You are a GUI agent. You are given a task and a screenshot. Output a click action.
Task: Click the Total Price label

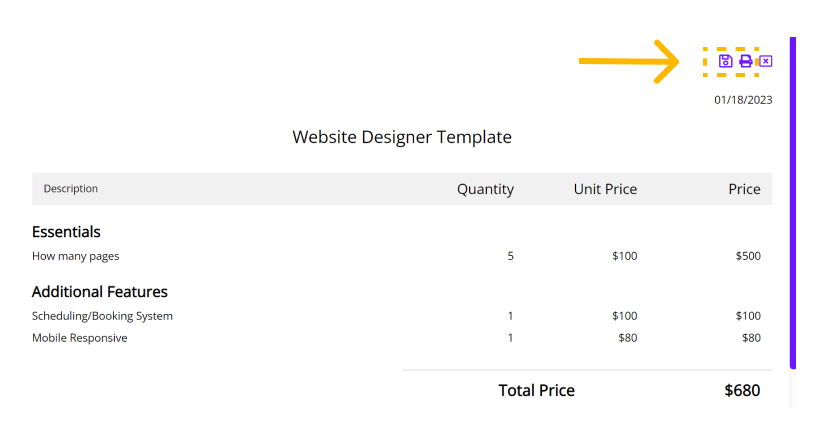(536, 390)
